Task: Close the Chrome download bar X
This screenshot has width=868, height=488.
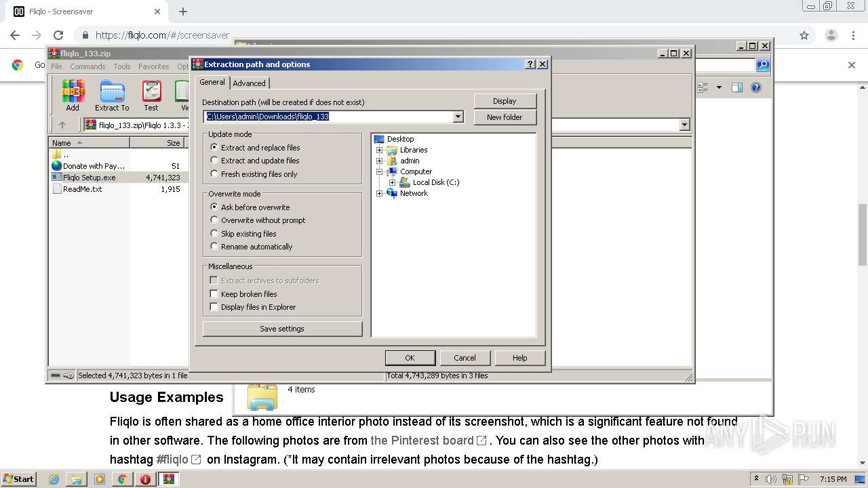Action: 852,65
